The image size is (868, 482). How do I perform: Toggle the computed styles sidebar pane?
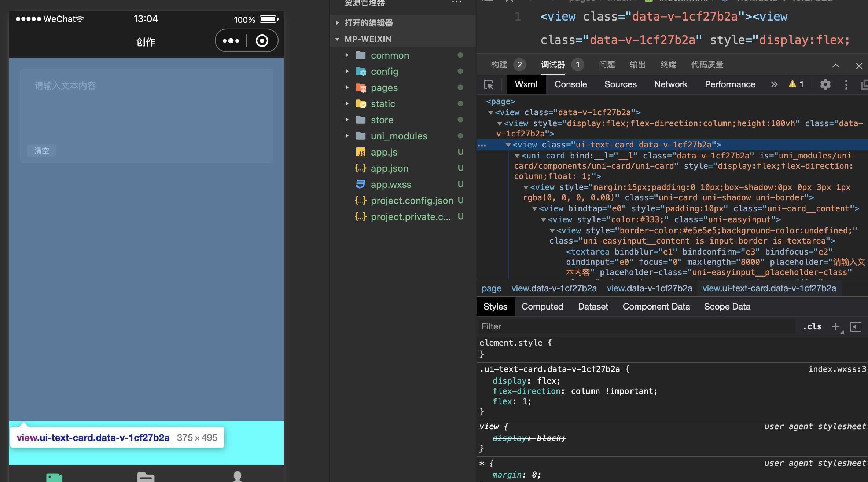[x=856, y=326]
